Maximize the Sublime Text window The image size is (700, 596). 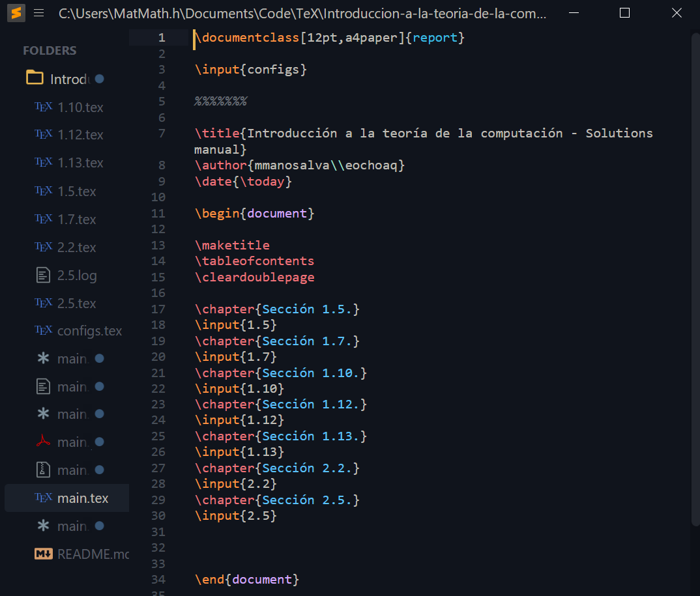pyautogui.click(x=624, y=13)
